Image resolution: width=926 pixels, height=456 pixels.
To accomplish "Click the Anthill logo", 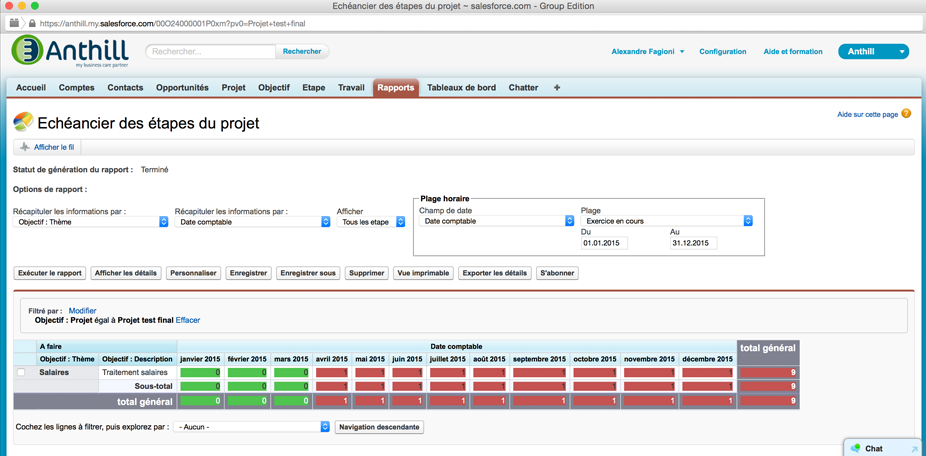I will 70,51.
